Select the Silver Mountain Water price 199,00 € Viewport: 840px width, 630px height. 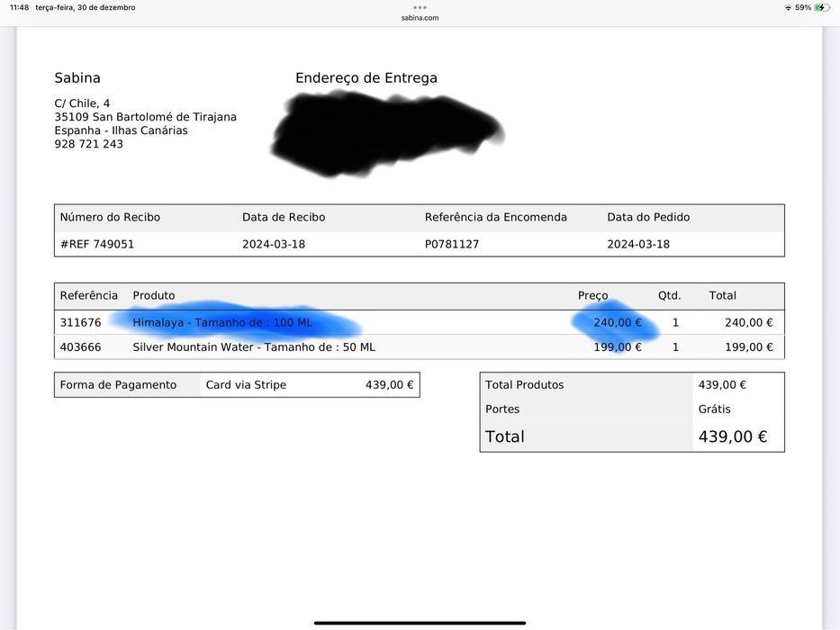(x=617, y=347)
